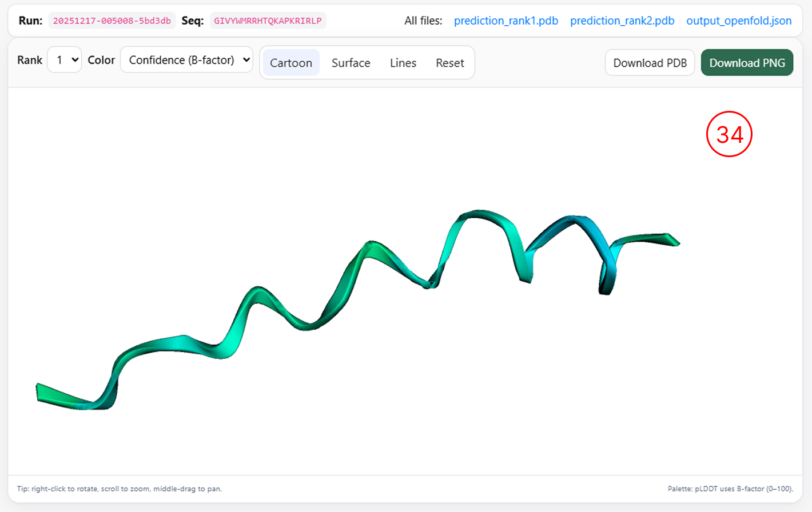The height and width of the screenshot is (512, 812).
Task: Change coloring from Confidence (B-factor)
Action: (186, 59)
